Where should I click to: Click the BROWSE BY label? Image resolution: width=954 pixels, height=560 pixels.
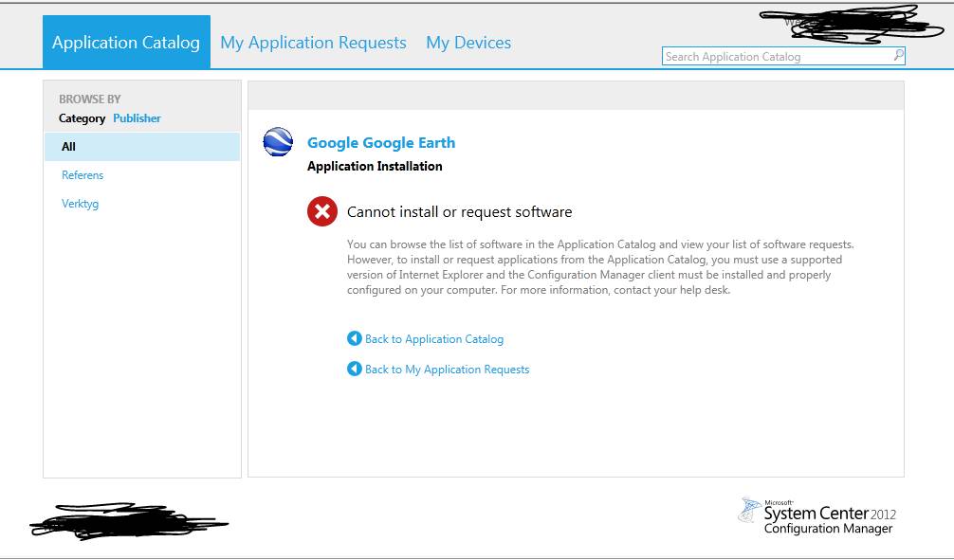point(90,99)
